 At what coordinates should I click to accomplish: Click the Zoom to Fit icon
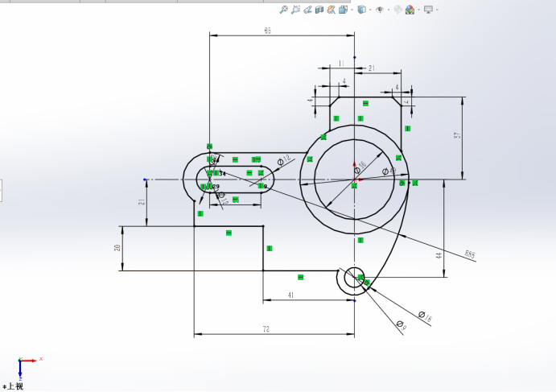click(283, 10)
